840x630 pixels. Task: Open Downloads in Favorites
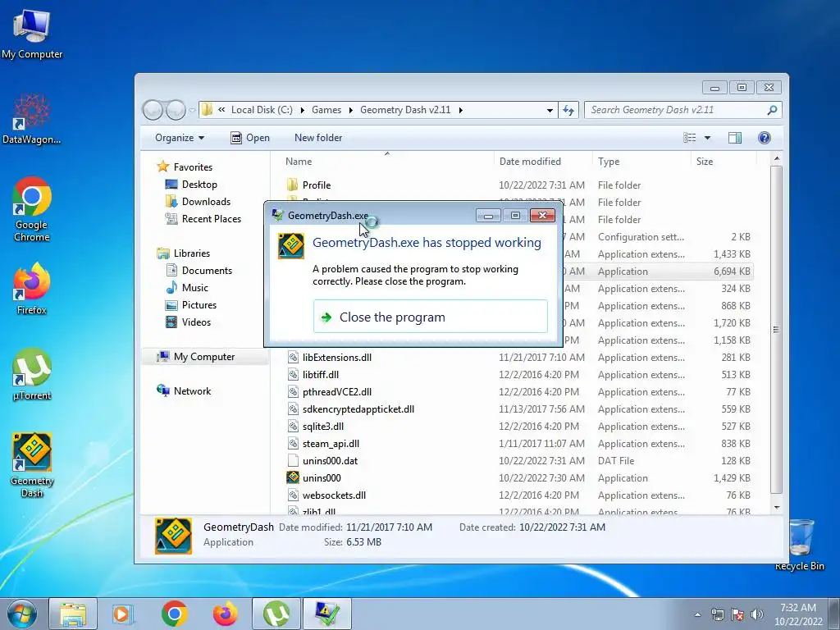tap(198, 202)
